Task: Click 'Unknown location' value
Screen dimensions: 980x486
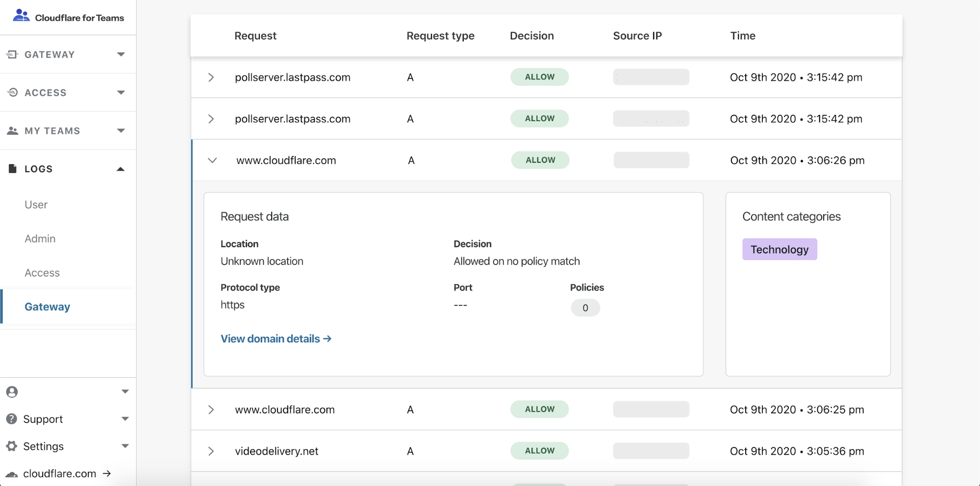Action: [262, 261]
